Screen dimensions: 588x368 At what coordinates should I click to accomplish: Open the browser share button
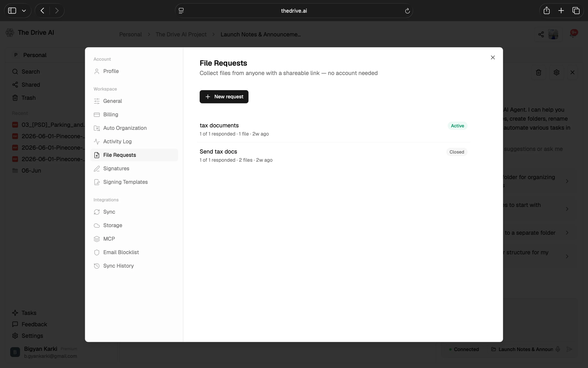coord(546,10)
